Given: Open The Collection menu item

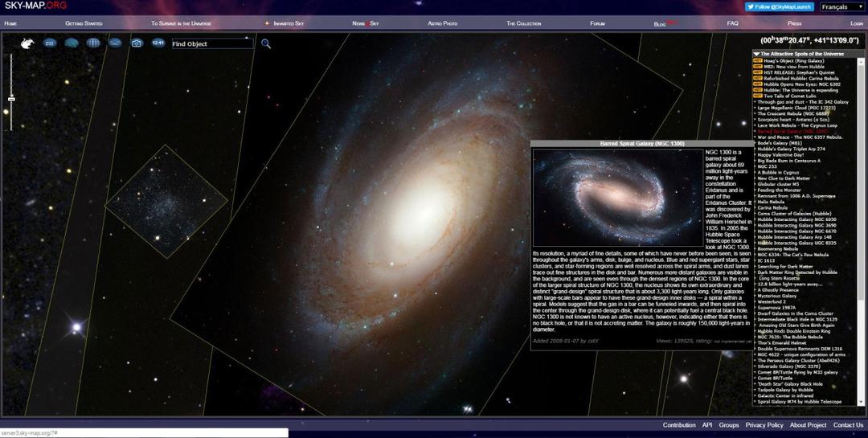Looking at the screenshot, I should click(524, 24).
